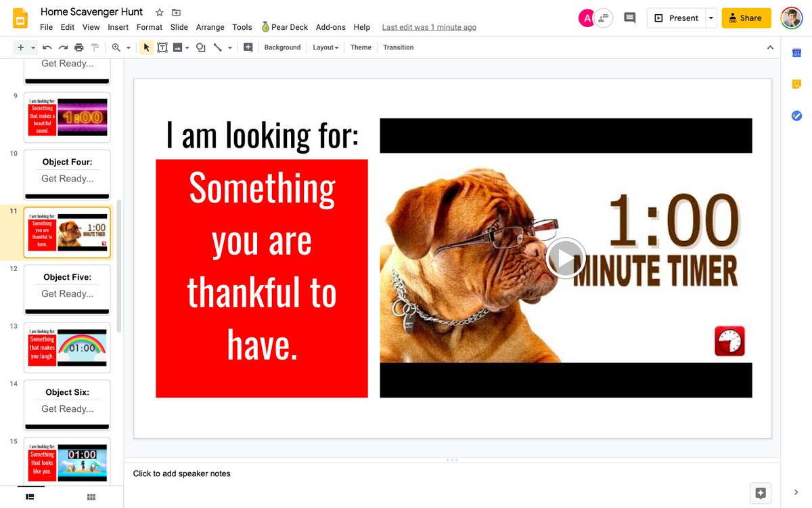The image size is (812, 508).
Task: Choose the select cursor tool
Action: (x=147, y=47)
